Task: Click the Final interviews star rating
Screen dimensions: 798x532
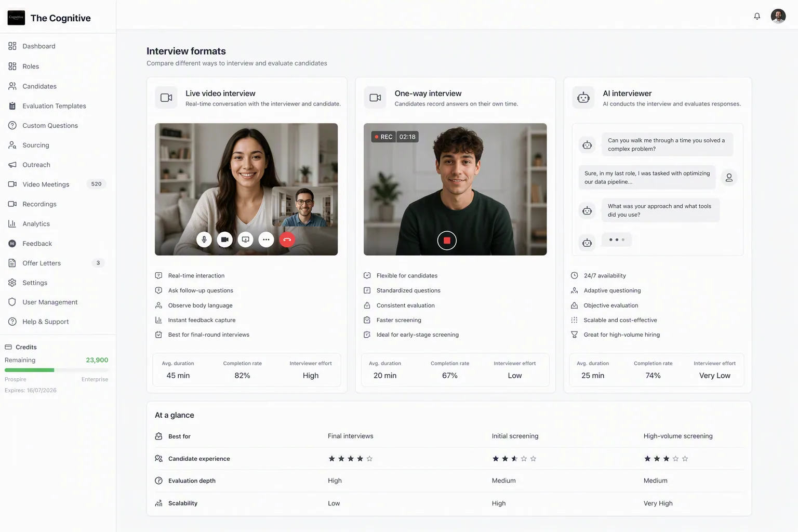Action: (351, 459)
